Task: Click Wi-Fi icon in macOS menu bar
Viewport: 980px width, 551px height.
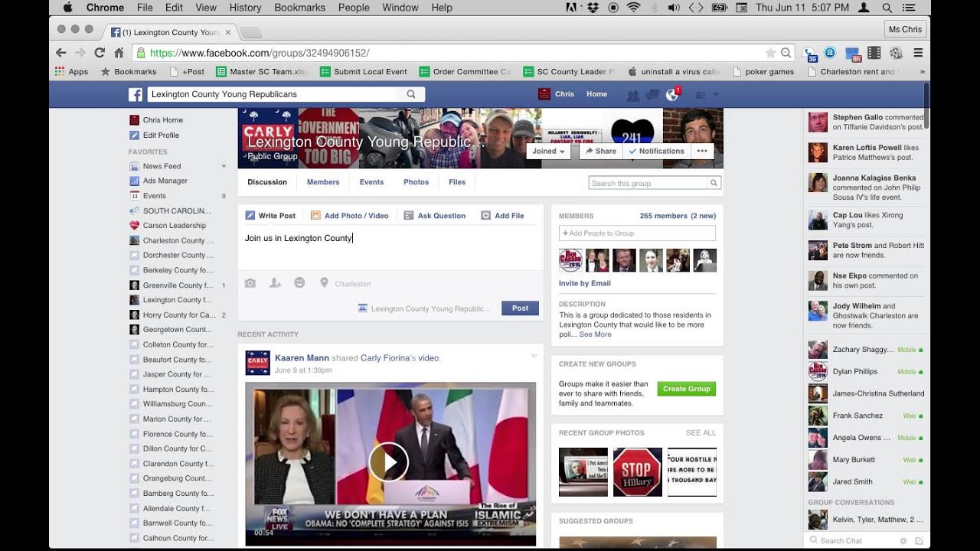Action: click(633, 8)
